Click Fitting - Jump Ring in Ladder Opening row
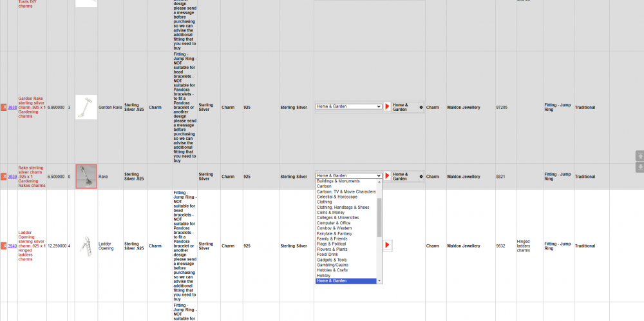Screen dimensions: 644x321 coord(557,246)
